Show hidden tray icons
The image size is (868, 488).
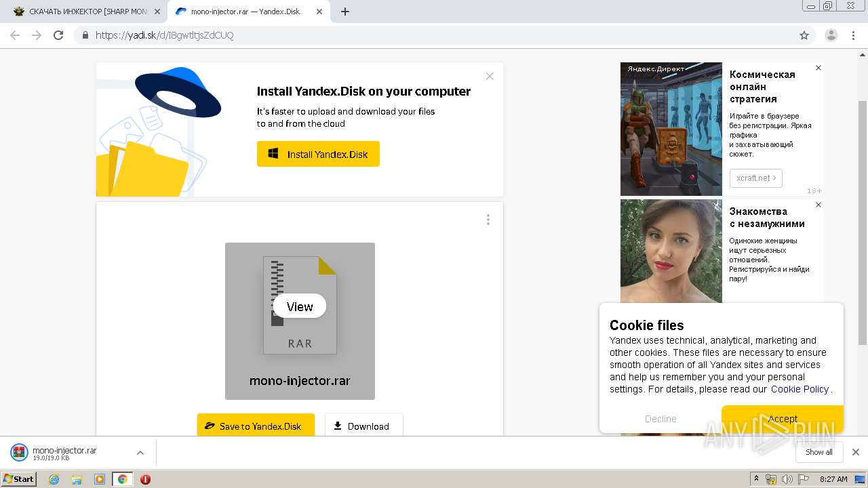coord(756,479)
